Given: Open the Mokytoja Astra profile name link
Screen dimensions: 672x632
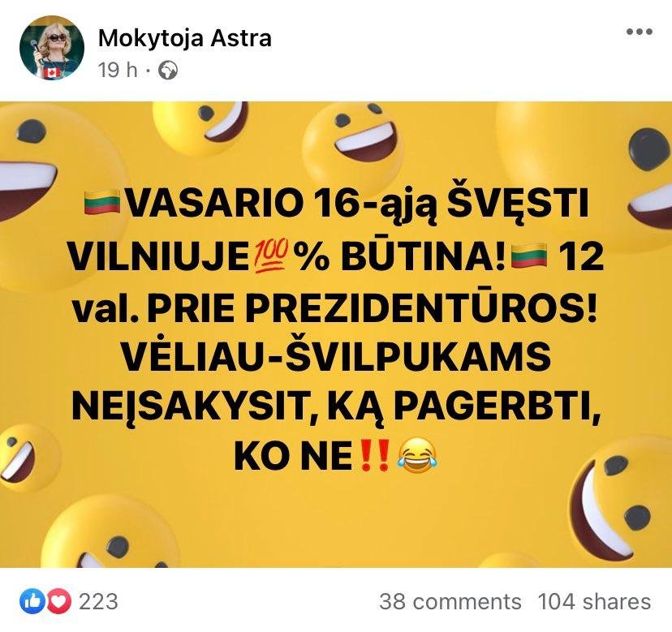Looking at the screenshot, I should [185, 37].
